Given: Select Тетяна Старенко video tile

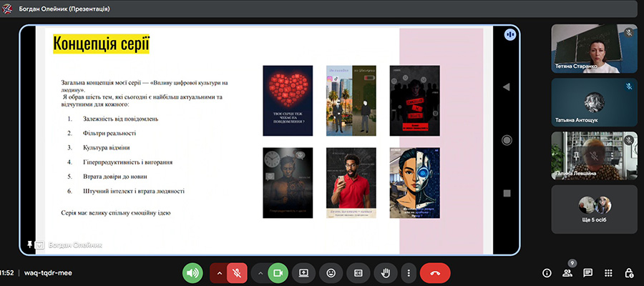Looking at the screenshot, I should [594, 49].
